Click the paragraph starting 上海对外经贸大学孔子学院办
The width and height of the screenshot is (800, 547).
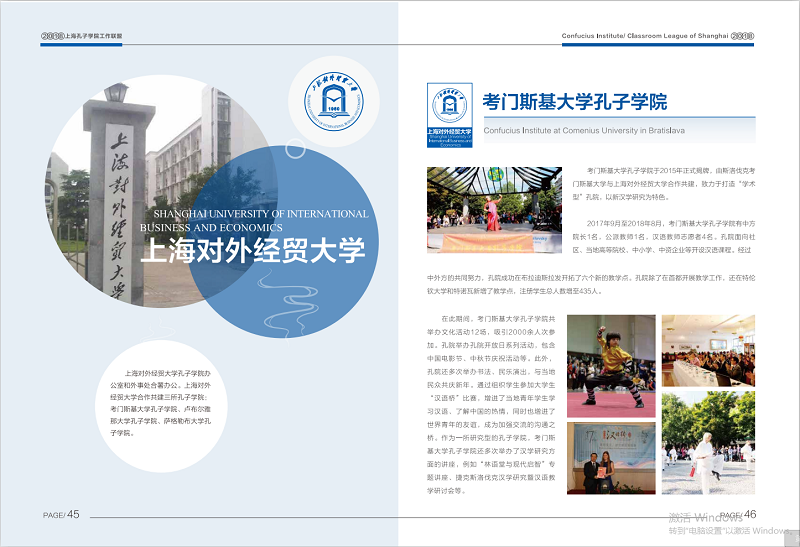(161, 403)
